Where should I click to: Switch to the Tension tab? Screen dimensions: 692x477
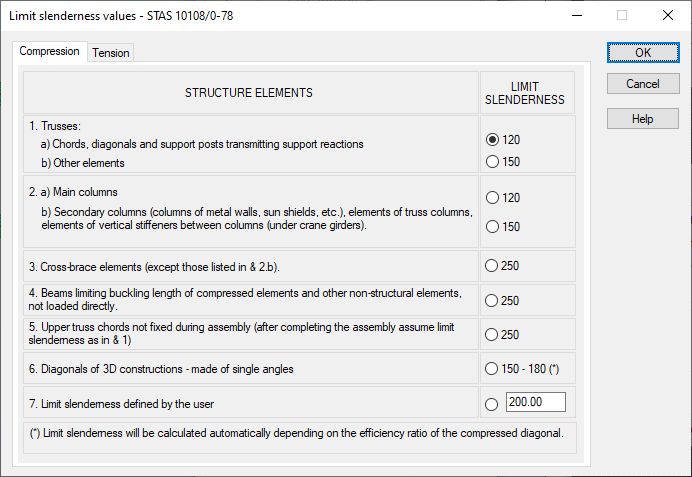[111, 53]
